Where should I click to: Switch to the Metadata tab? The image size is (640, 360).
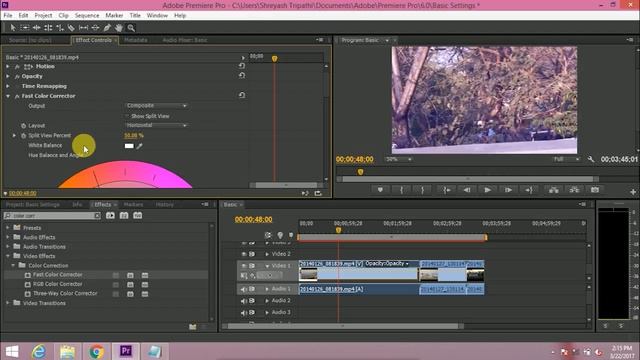[x=136, y=40]
